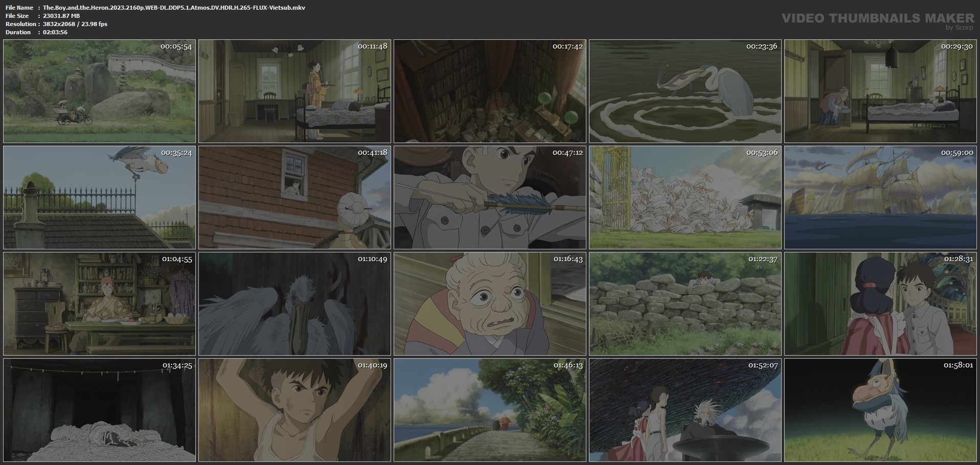Click the 'File Name' label
This screenshot has width=980, height=465.
(x=19, y=8)
